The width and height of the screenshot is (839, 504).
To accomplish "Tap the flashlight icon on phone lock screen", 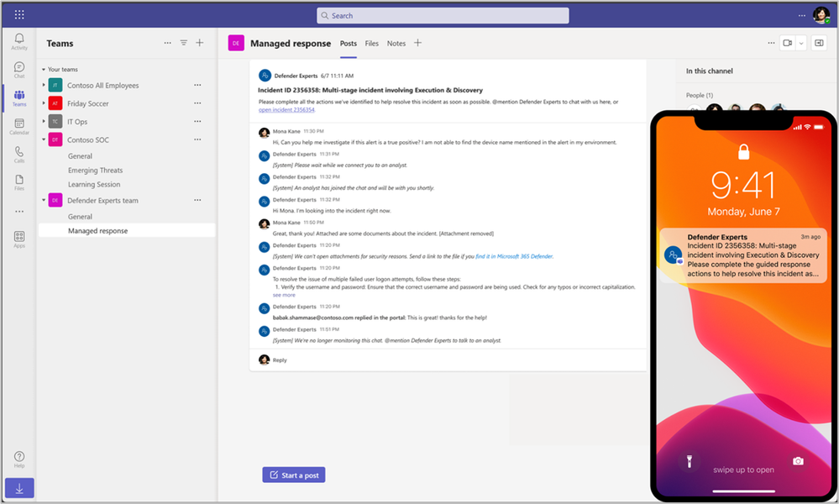I will click(x=690, y=461).
